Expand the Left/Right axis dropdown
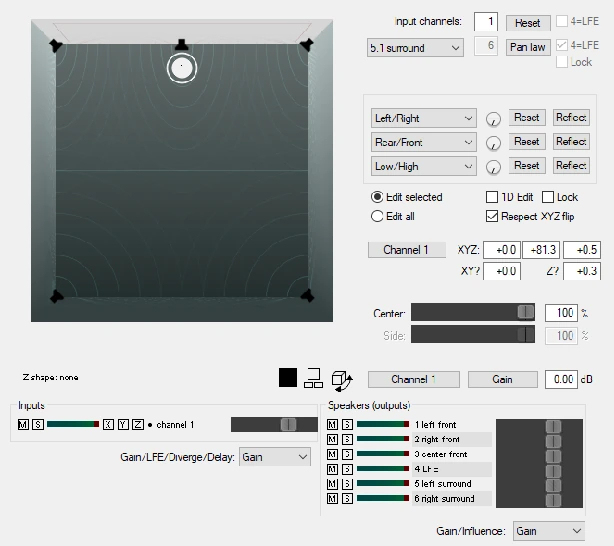Image resolution: width=614 pixels, height=546 pixels. [424, 118]
